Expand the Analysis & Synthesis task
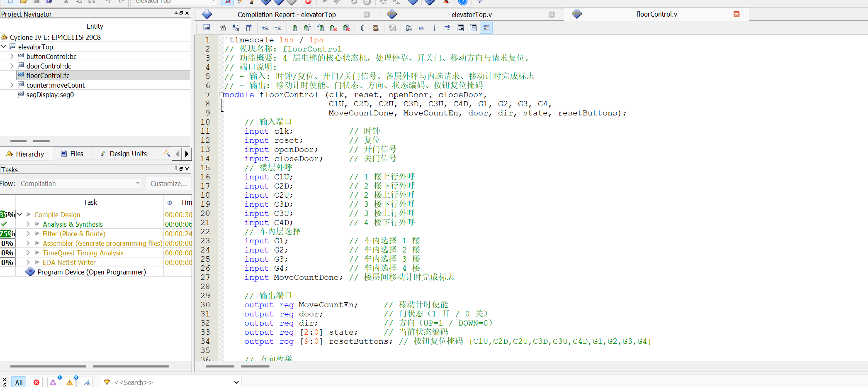868x387 pixels. (x=28, y=224)
